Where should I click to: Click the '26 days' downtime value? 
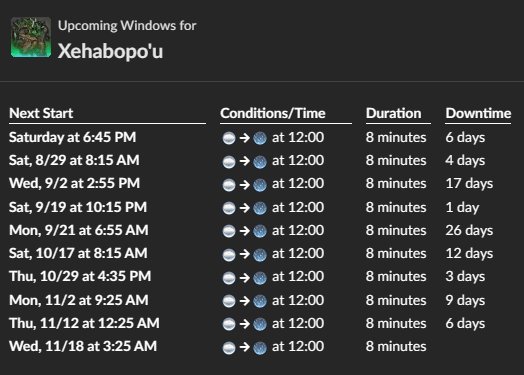tap(469, 230)
